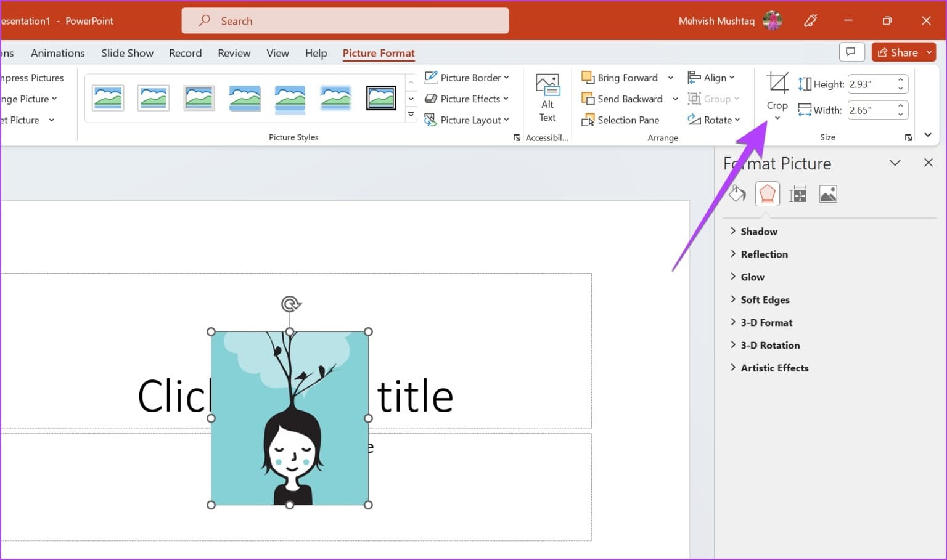The image size is (947, 560).
Task: Apply the black double frame picture style
Action: tap(381, 98)
